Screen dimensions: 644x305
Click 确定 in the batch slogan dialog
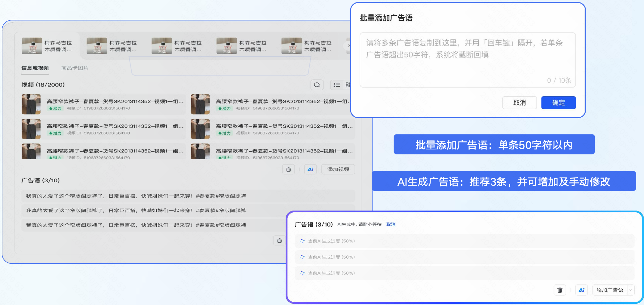click(558, 103)
